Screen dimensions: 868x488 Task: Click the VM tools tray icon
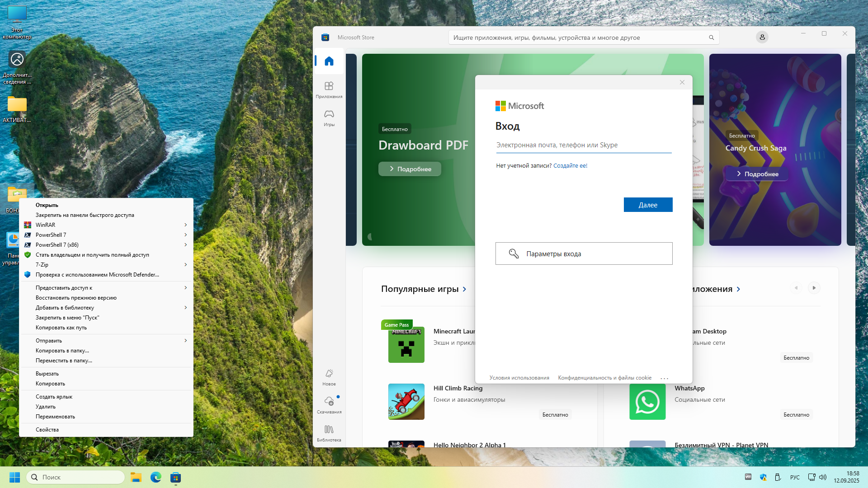(748, 477)
